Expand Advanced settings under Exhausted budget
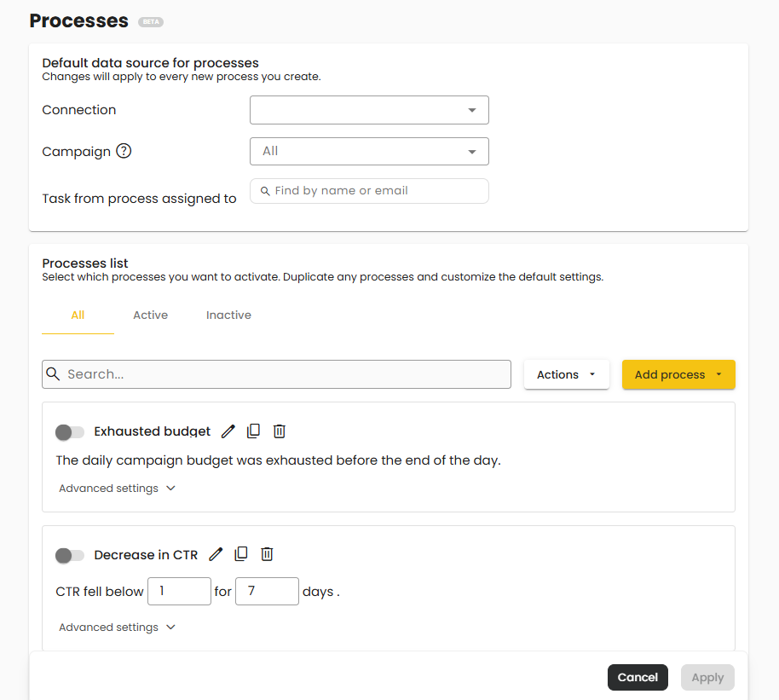This screenshot has width=779, height=700. [117, 489]
